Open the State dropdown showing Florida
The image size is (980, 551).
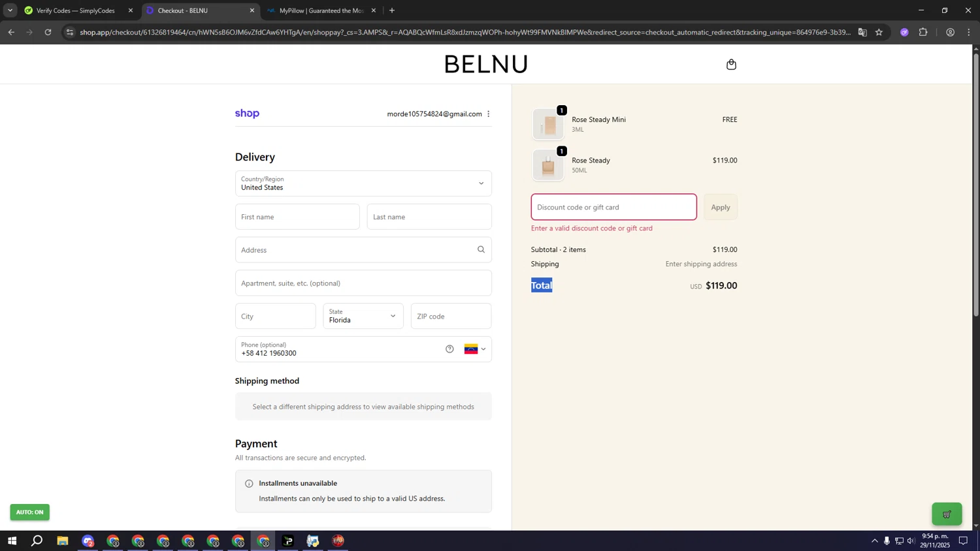363,316
